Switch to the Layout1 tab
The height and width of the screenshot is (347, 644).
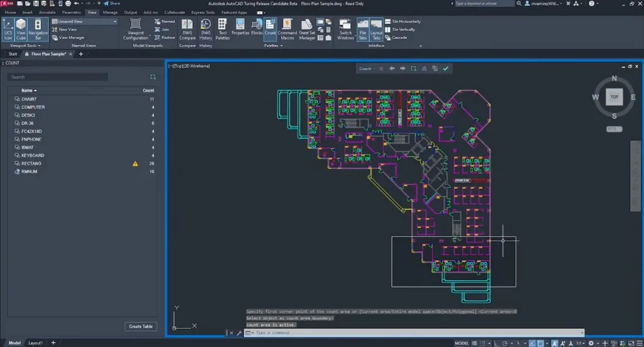tap(35, 343)
